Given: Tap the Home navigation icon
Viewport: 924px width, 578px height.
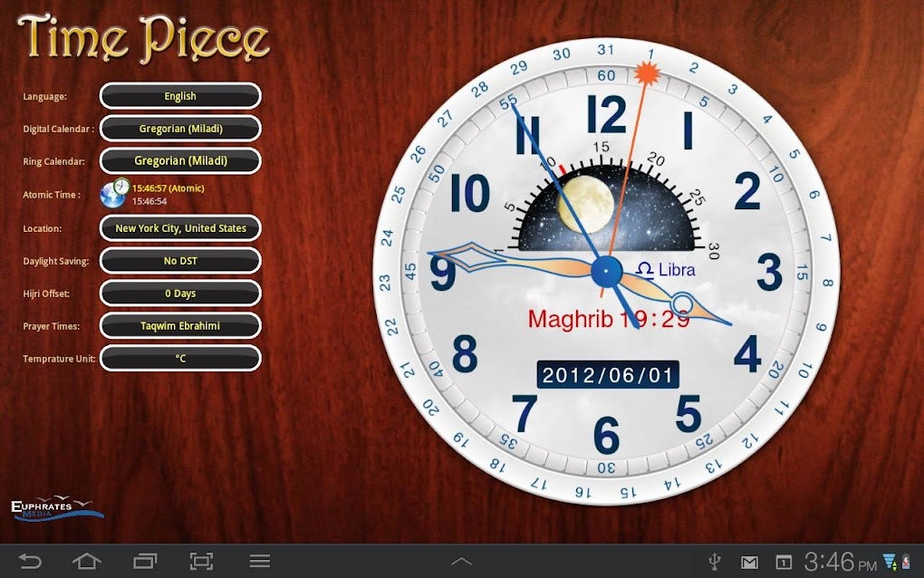Looking at the screenshot, I should coord(86,561).
